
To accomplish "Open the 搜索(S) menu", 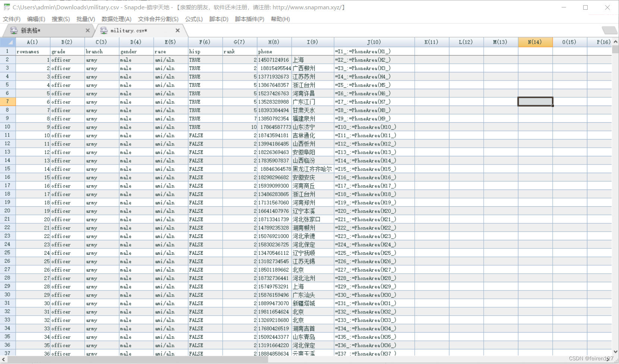I will [x=61, y=19].
